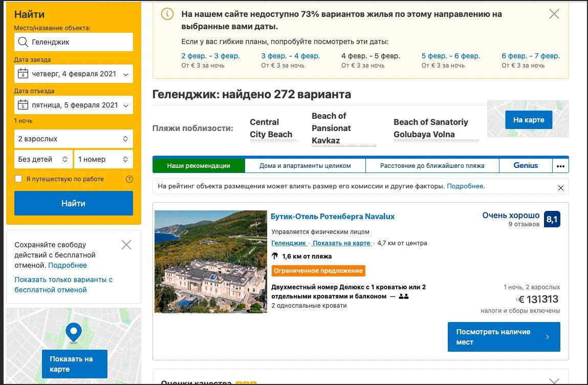Image resolution: width=588 pixels, height=385 pixels.
Task: Click the 8,1 review score badge
Action: (552, 219)
